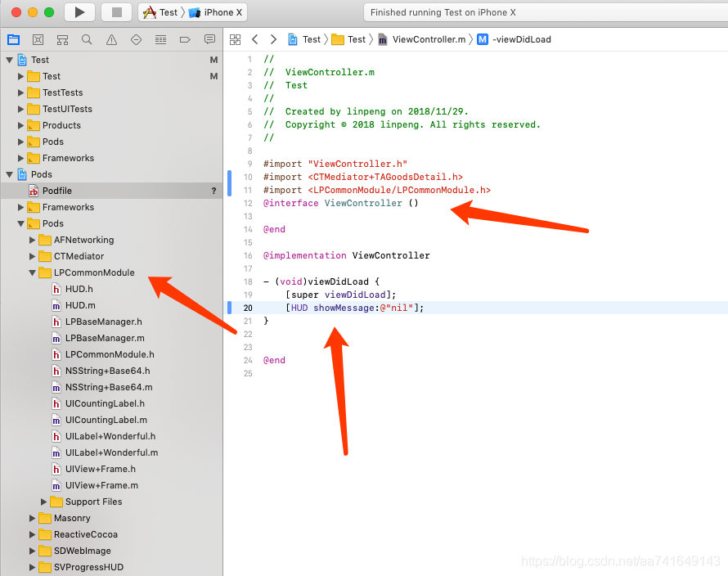This screenshot has height=576, width=728.
Task: Open the Issue navigator warning icon
Action: coord(111,39)
